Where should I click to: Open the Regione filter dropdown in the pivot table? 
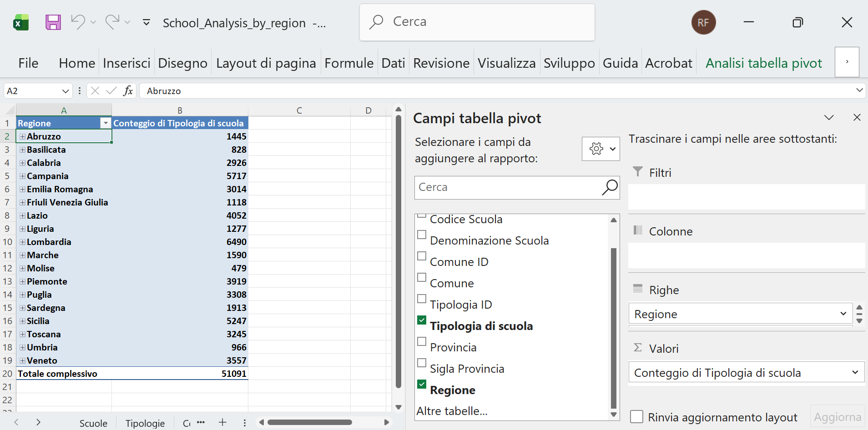[x=105, y=123]
